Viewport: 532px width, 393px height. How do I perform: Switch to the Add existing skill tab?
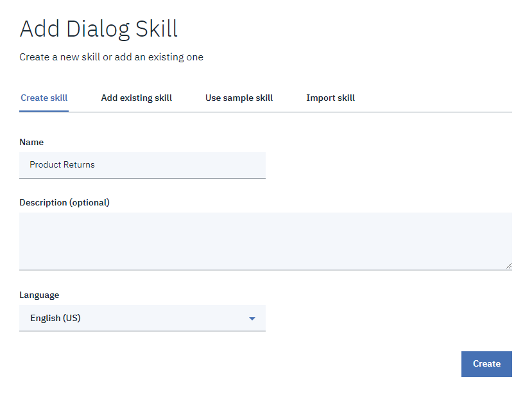137,98
